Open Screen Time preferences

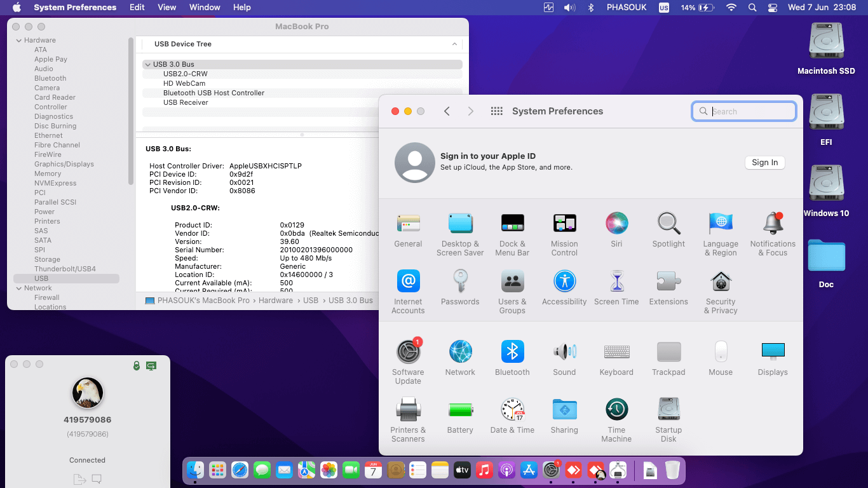616,281
